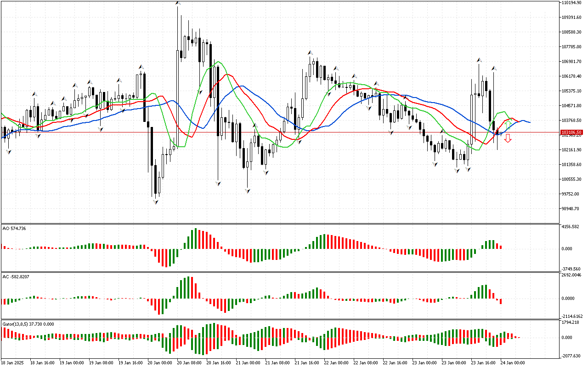Pick the 105375.10 value on the price axis

click(571, 91)
